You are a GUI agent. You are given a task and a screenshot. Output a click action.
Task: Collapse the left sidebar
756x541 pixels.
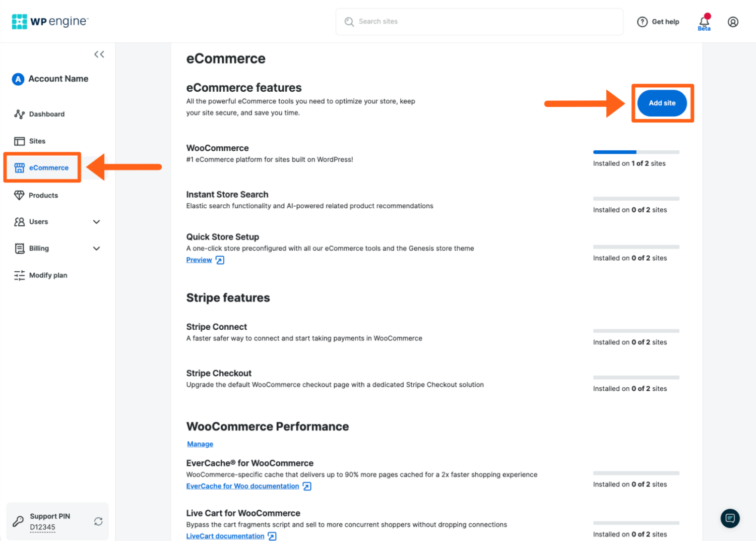(99, 54)
